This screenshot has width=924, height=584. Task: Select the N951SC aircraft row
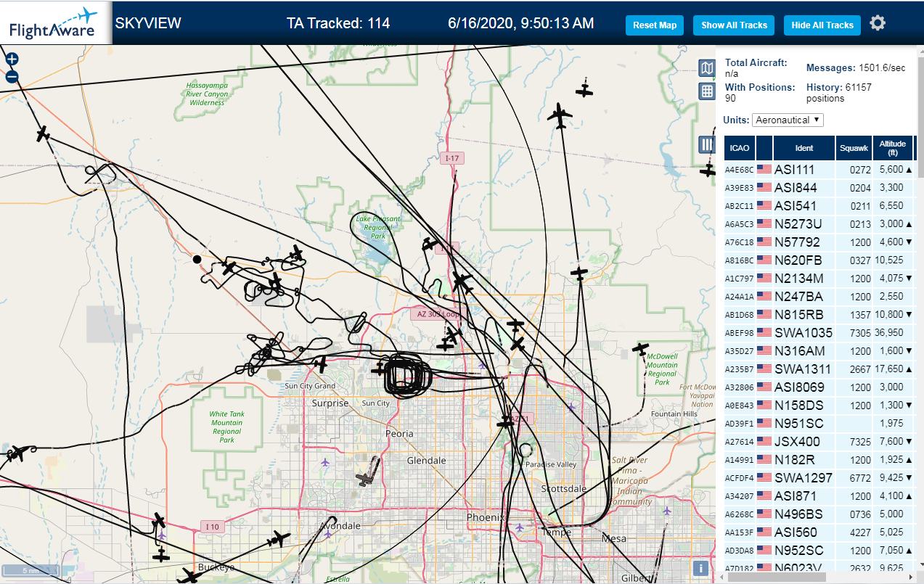tap(820, 424)
